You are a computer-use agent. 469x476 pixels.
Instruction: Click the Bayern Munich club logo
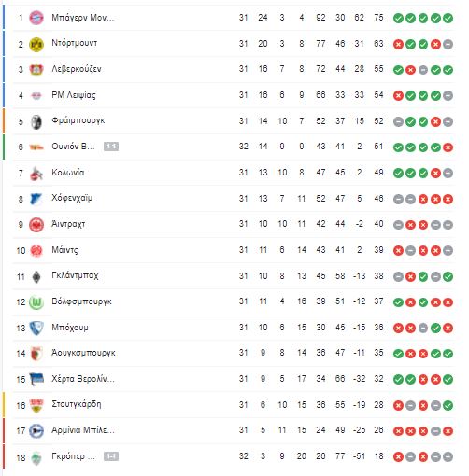click(x=36, y=18)
